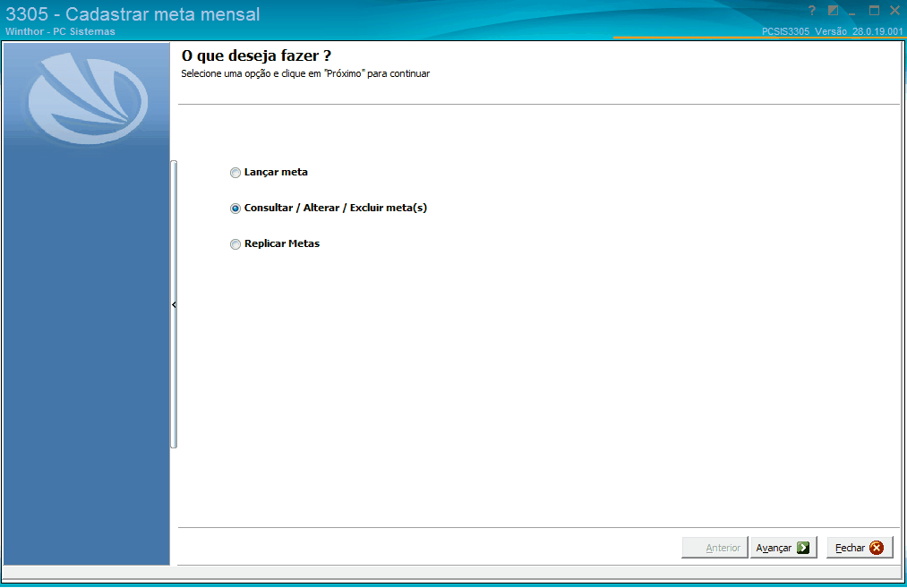Click the disabled Anterior button
This screenshot has width=907, height=588.
714,548
